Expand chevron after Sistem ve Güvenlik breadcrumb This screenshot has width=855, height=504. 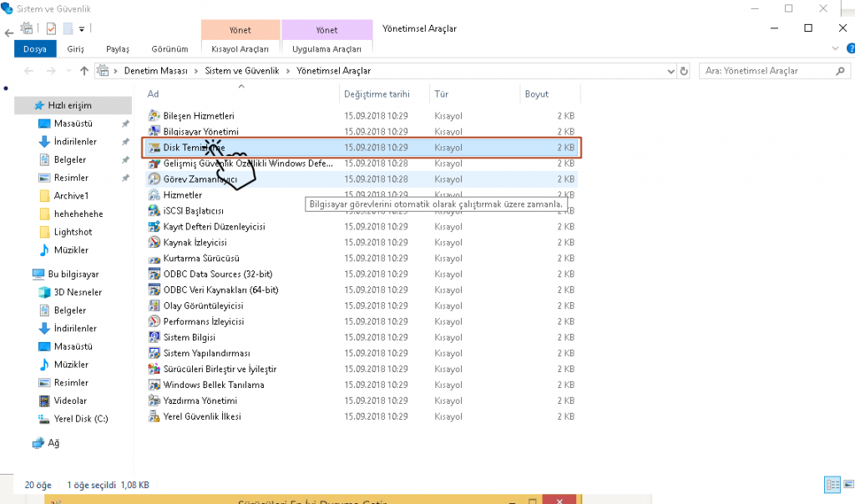288,71
